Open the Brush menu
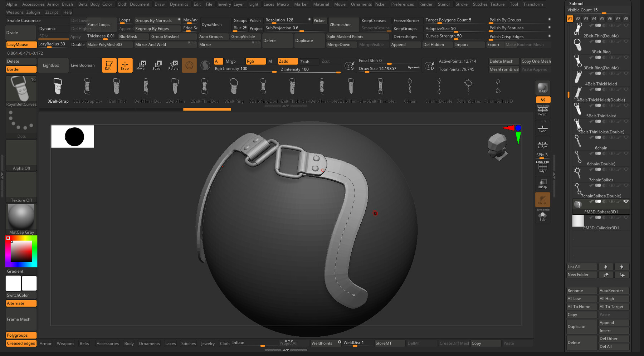The image size is (644, 356). (67, 4)
